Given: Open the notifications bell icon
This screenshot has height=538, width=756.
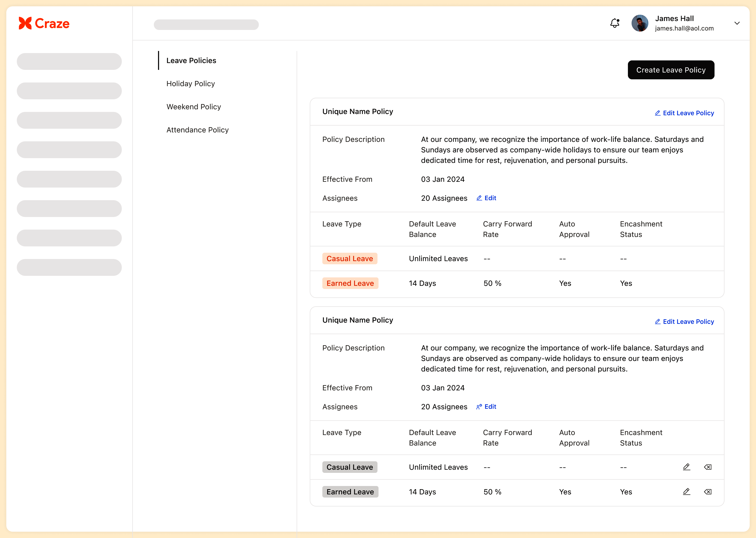Looking at the screenshot, I should click(x=615, y=23).
